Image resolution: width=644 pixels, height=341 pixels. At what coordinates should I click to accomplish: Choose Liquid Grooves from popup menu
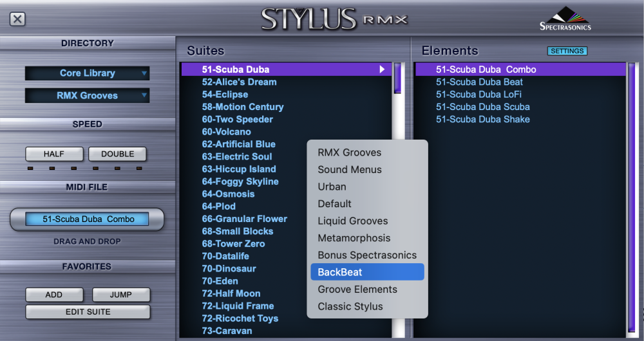tap(367, 221)
